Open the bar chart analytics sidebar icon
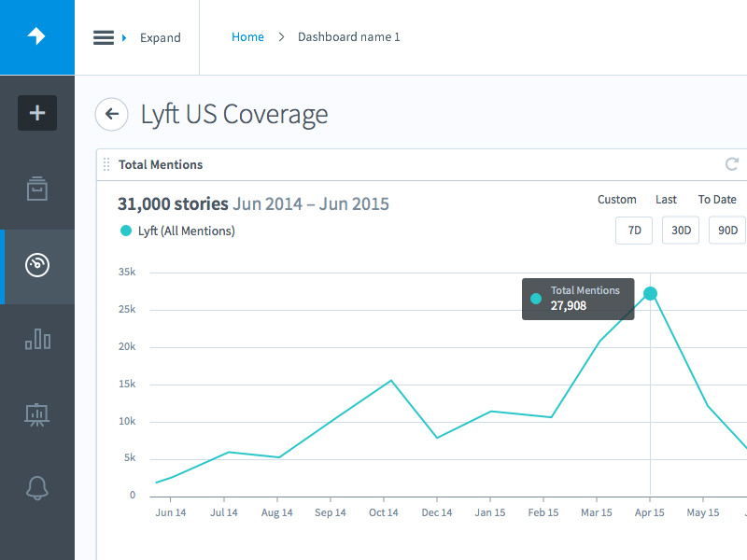The height and width of the screenshot is (560, 747). coord(36,340)
